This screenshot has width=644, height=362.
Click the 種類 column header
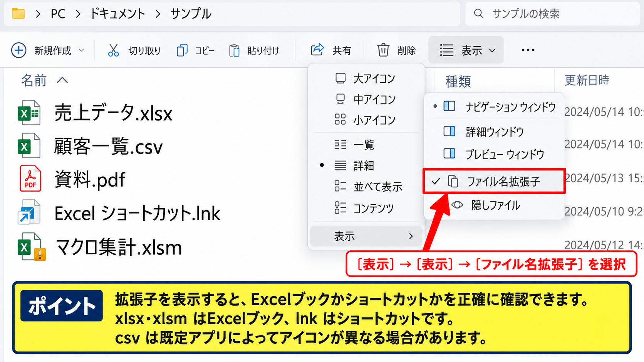(x=458, y=82)
